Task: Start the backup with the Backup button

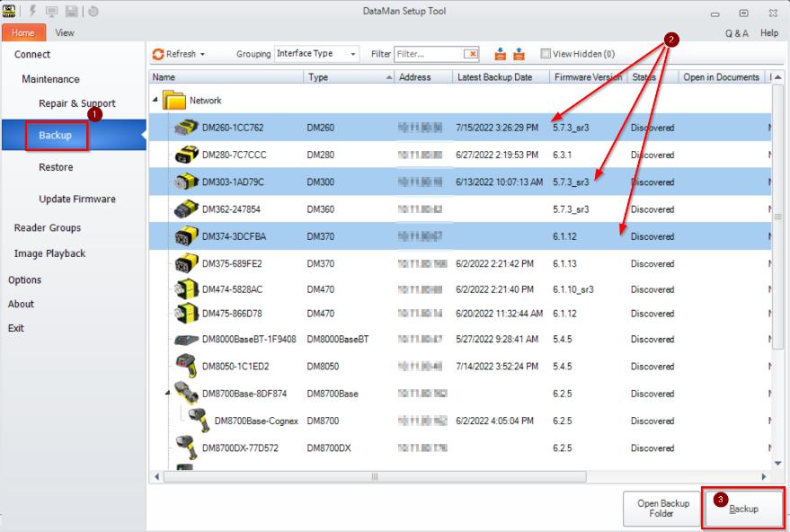Action: click(743, 509)
